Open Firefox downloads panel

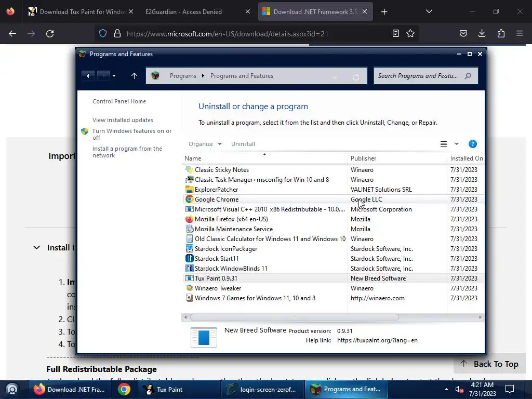(x=482, y=33)
